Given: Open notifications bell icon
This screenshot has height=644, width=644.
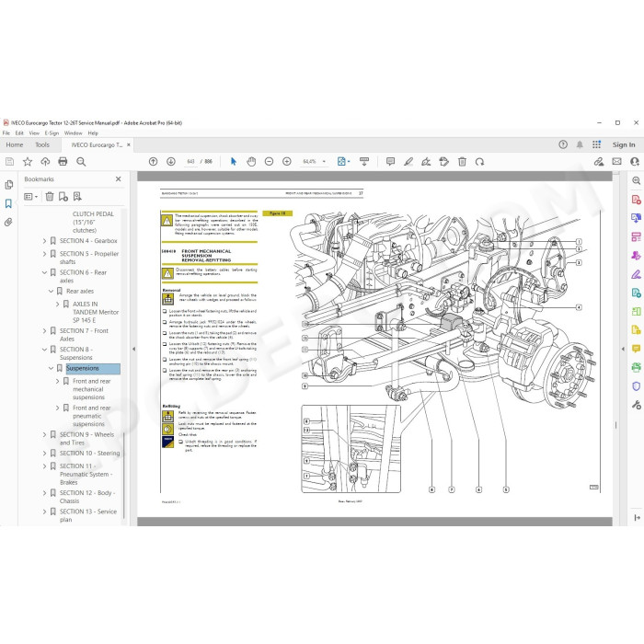Looking at the screenshot, I should (x=580, y=144).
